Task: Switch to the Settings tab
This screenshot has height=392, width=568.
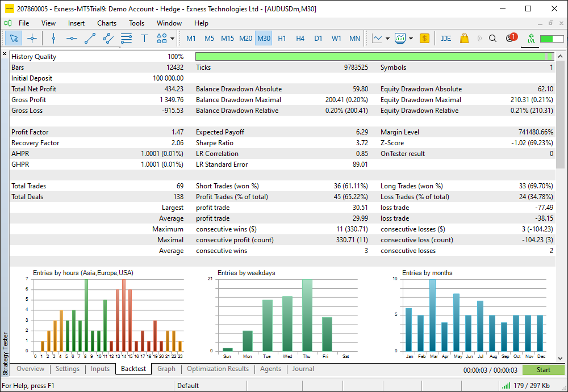Action: pos(68,369)
